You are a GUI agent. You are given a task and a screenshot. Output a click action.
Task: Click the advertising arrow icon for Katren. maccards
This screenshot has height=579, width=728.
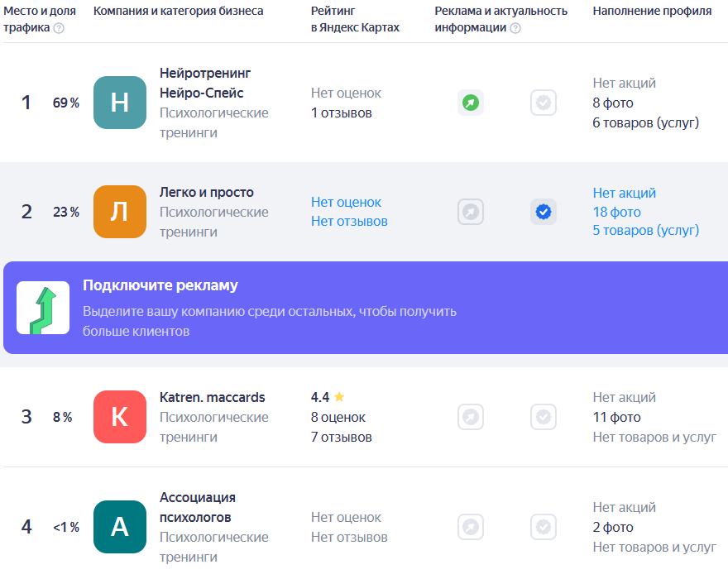click(x=471, y=417)
